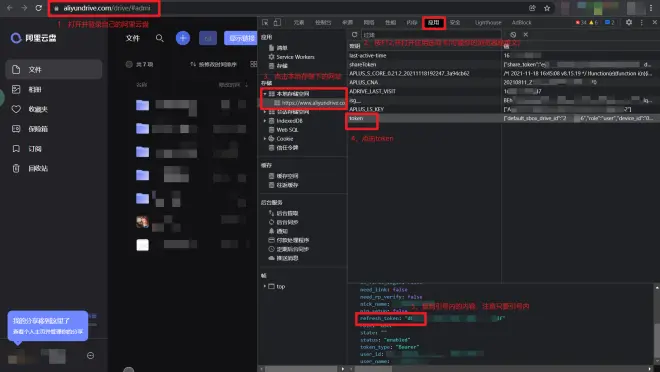This screenshot has width=660, height=372.
Task: Reload the page with the browser refresh icon
Action: click(39, 8)
